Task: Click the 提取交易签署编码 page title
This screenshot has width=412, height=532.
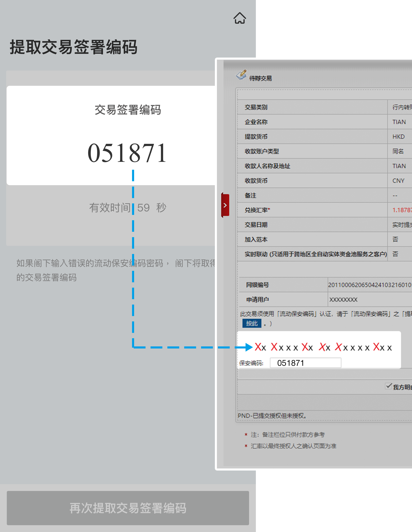Action: click(74, 47)
